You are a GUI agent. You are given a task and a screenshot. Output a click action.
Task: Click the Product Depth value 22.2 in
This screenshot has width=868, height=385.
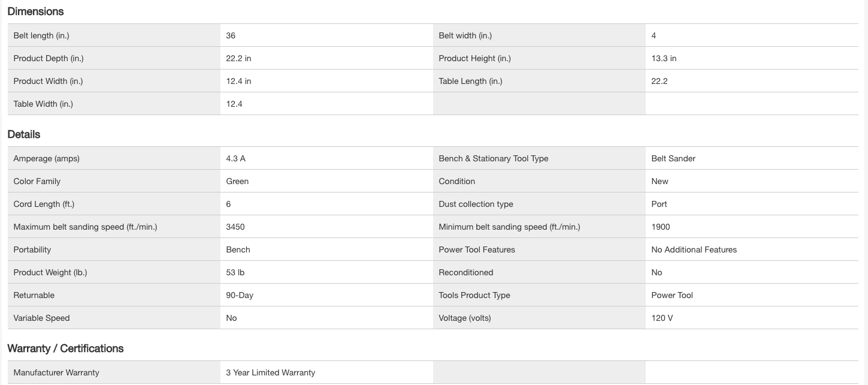pos(238,58)
